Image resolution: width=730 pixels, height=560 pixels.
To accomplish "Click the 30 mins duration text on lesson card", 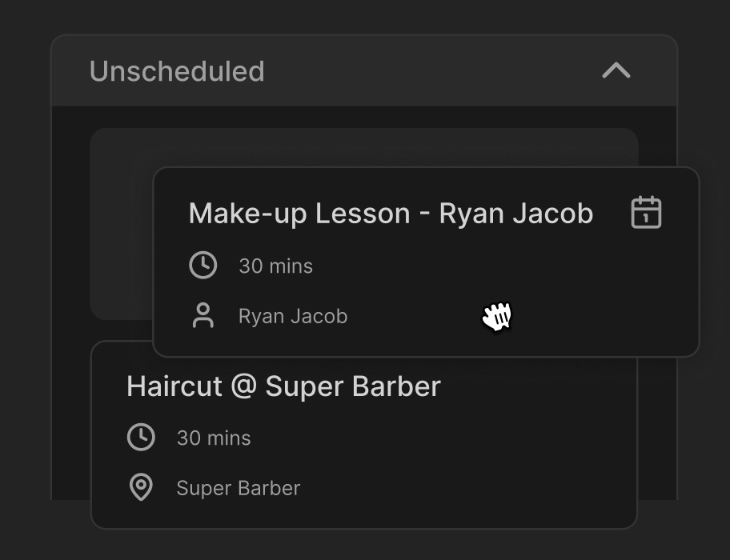I will tap(275, 266).
